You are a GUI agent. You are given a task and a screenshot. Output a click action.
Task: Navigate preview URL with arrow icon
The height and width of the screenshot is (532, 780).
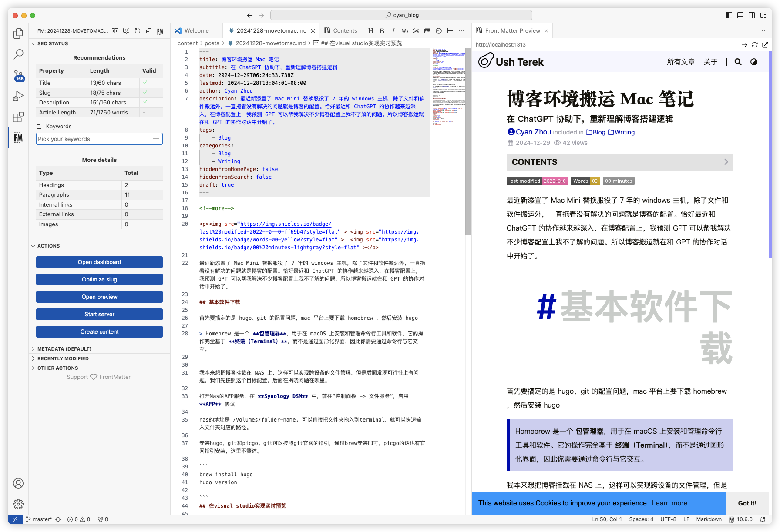pos(744,45)
